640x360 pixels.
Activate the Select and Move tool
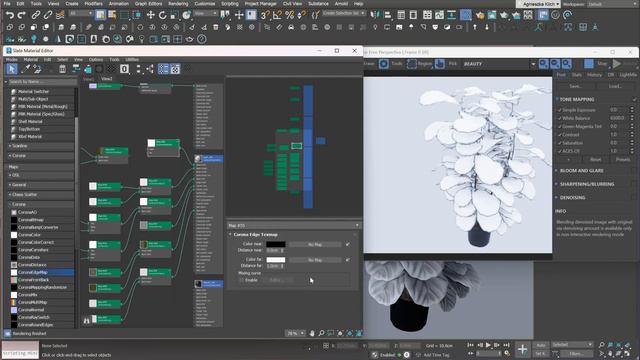tap(151, 15)
